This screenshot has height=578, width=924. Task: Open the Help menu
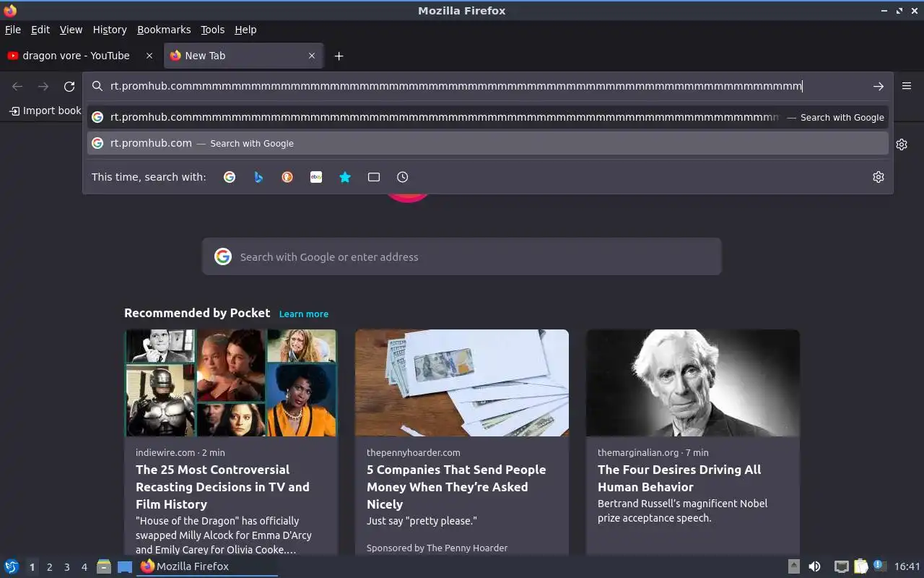click(x=245, y=30)
